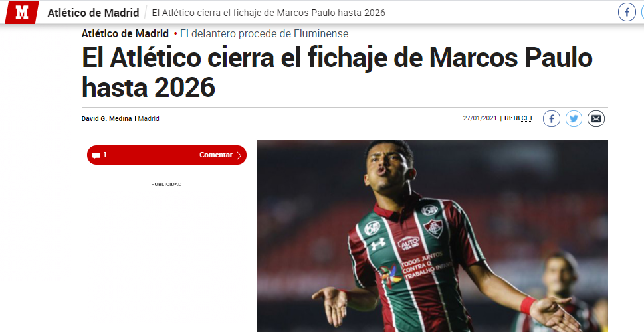
Task: Click header article title next to Atlético de Madrid
Action: pos(268,13)
